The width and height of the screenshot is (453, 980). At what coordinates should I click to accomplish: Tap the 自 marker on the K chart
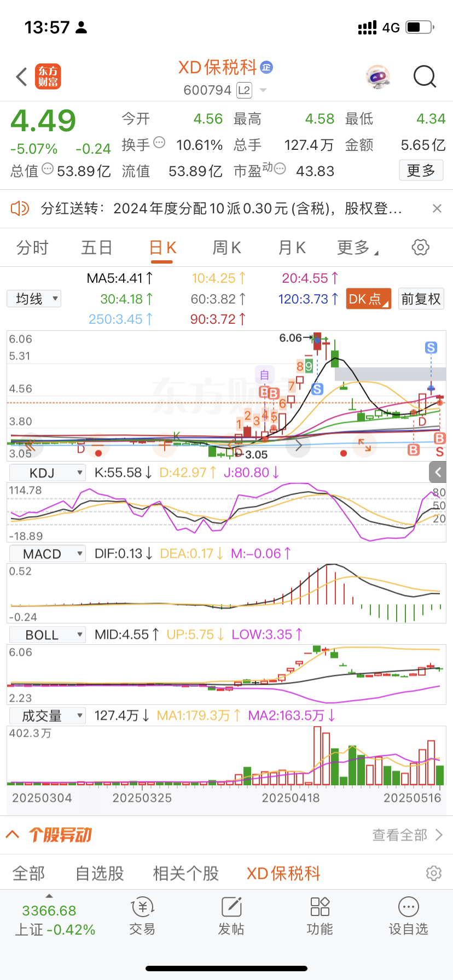coord(264,375)
